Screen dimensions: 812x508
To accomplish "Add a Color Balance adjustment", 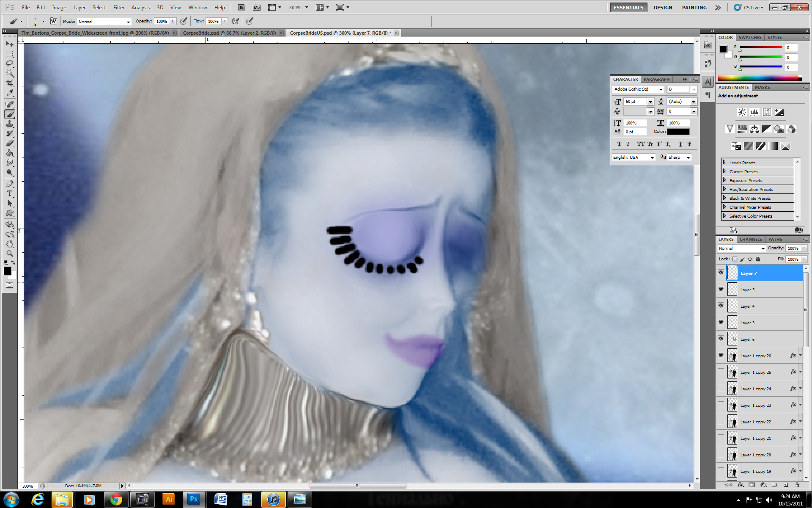I will tap(754, 129).
